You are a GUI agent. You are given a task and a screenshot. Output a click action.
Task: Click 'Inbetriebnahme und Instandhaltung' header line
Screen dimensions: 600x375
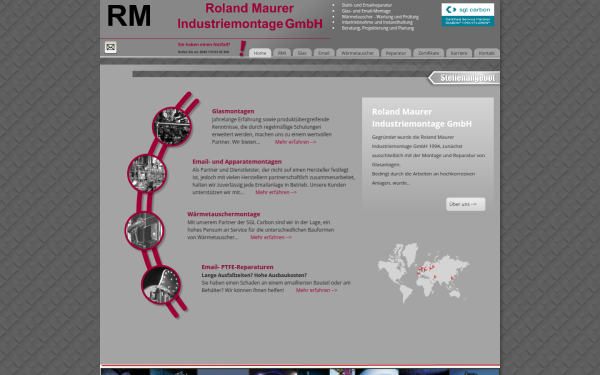point(377,22)
